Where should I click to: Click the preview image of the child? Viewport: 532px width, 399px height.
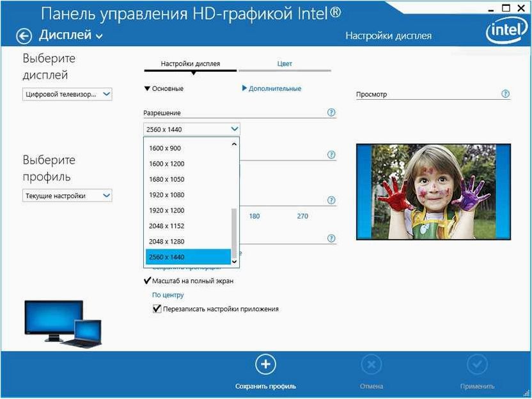434,192
